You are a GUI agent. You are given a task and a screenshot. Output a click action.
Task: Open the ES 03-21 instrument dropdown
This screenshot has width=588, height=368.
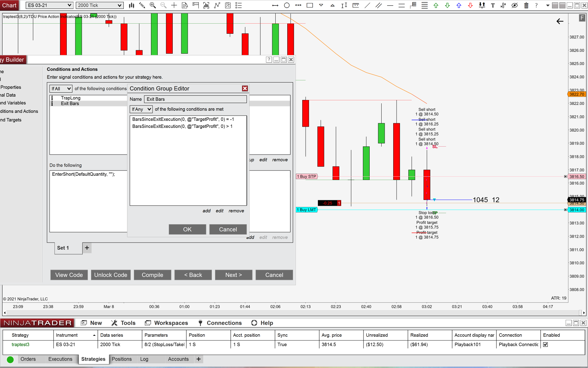pyautogui.click(x=49, y=5)
